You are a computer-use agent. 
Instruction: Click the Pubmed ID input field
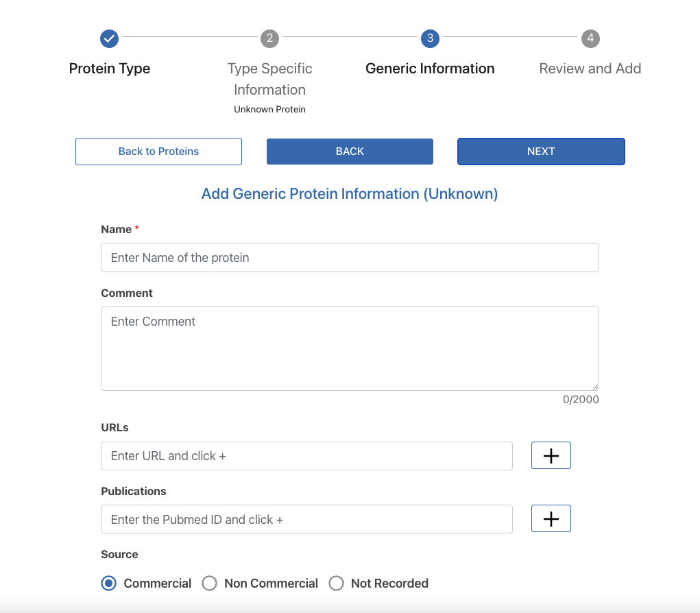(306, 519)
